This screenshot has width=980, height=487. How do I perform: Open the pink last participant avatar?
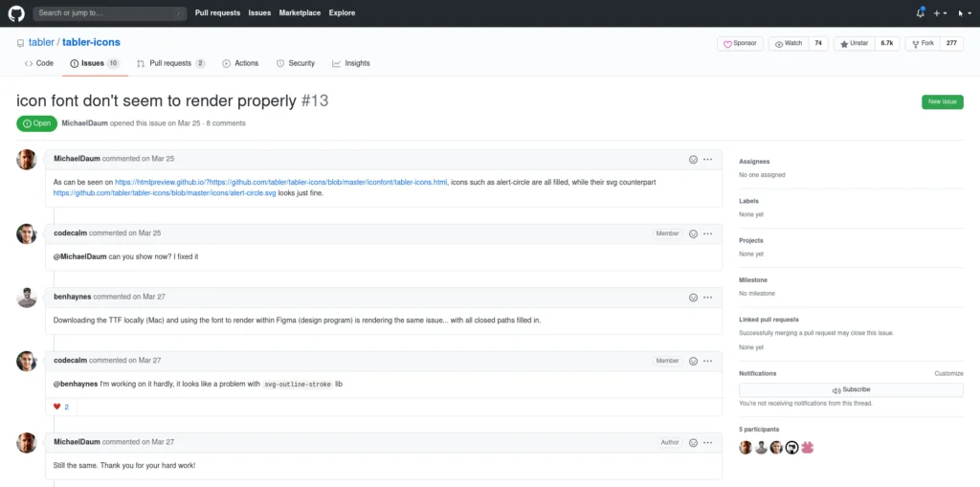[x=808, y=448]
